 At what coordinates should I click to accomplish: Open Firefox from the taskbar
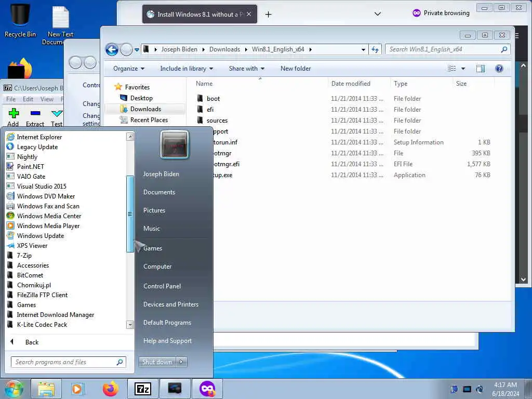tap(111, 389)
